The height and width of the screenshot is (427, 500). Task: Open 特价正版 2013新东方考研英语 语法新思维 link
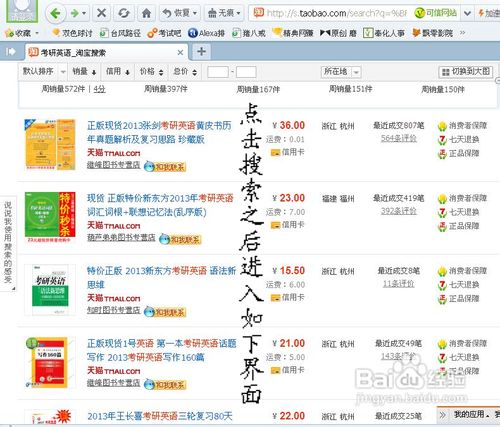click(x=162, y=278)
